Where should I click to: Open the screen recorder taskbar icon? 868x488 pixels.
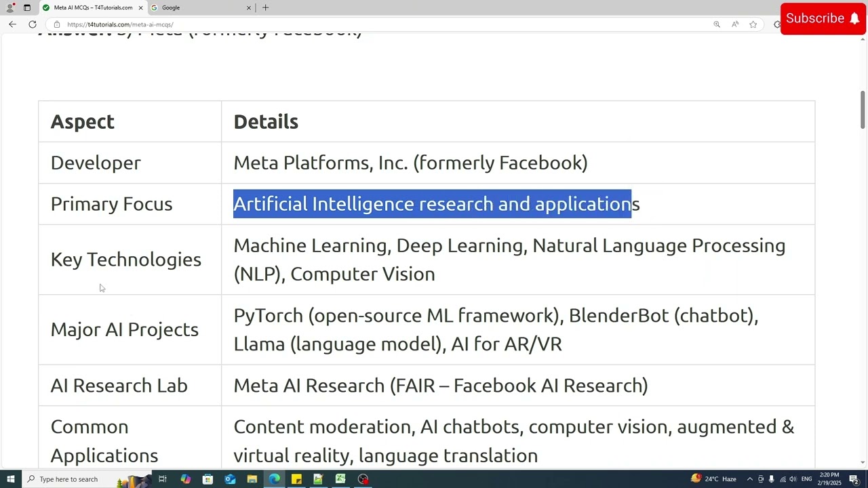point(363,479)
